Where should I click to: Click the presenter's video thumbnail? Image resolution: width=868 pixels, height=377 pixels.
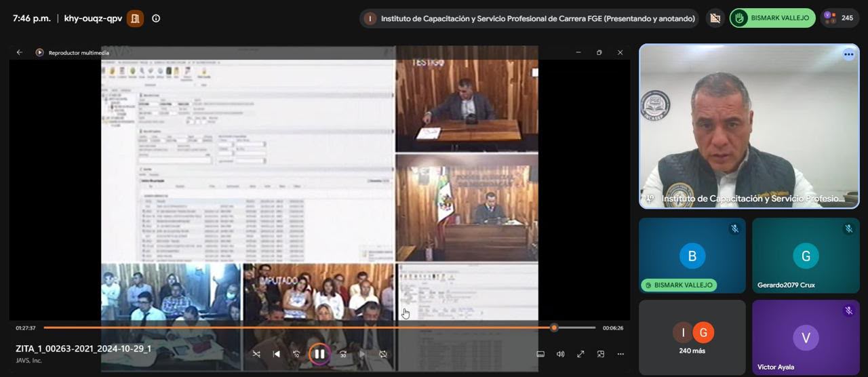click(749, 126)
